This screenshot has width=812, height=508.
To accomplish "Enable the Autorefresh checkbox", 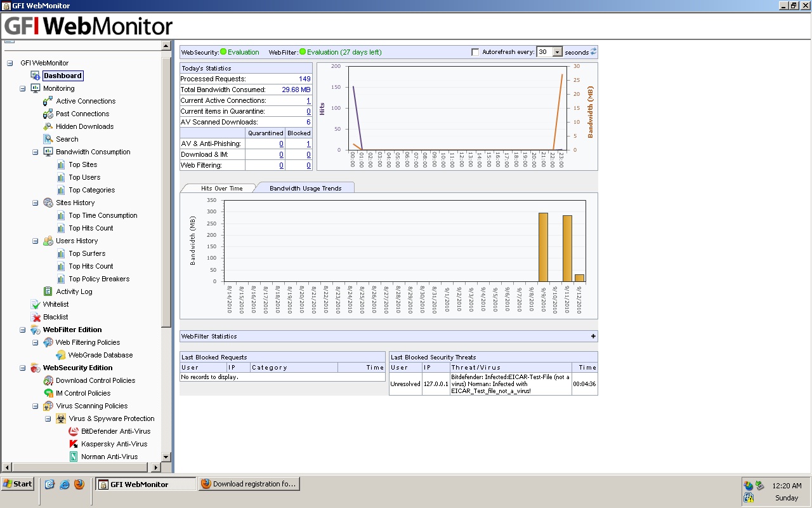I will pos(475,52).
